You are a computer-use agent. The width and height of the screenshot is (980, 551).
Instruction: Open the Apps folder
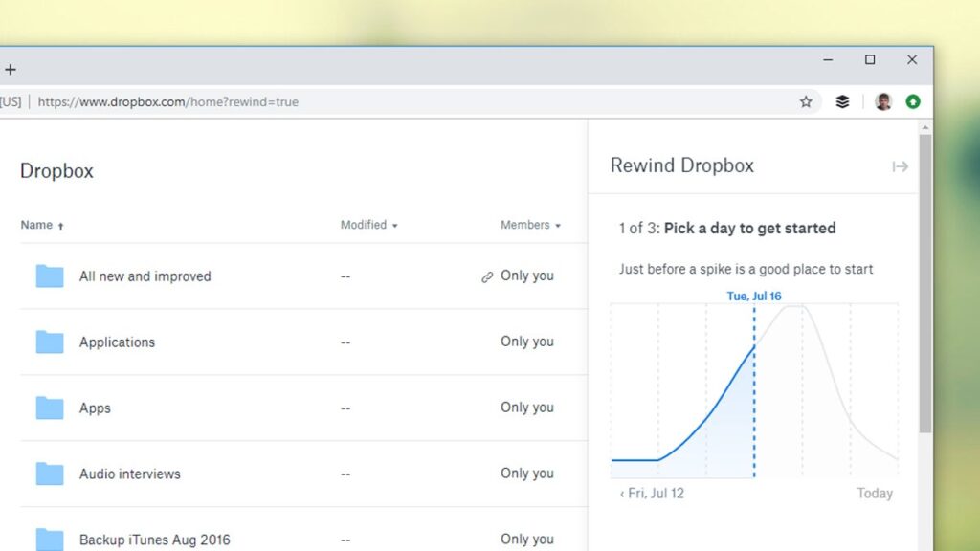tap(95, 408)
